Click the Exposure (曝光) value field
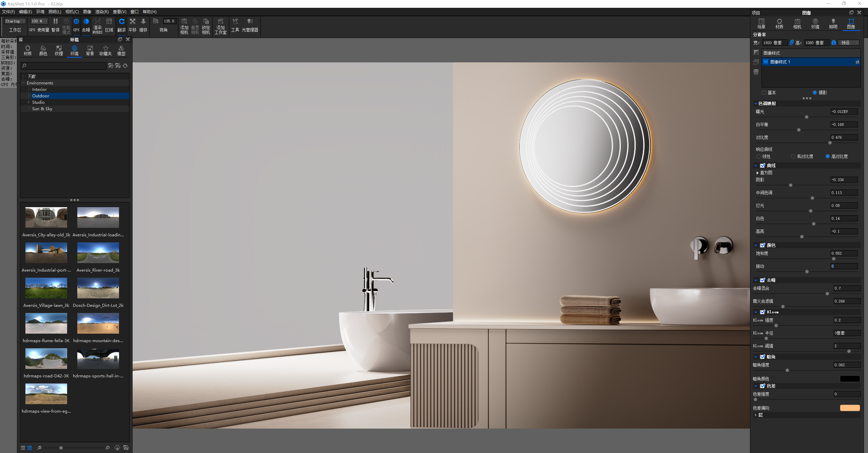Viewport: 868px width, 453px height. 844,112
